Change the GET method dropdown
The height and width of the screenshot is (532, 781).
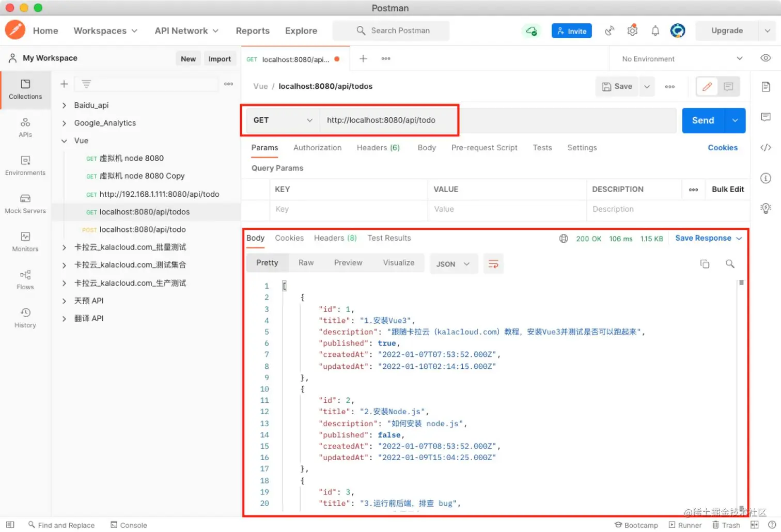tap(283, 120)
